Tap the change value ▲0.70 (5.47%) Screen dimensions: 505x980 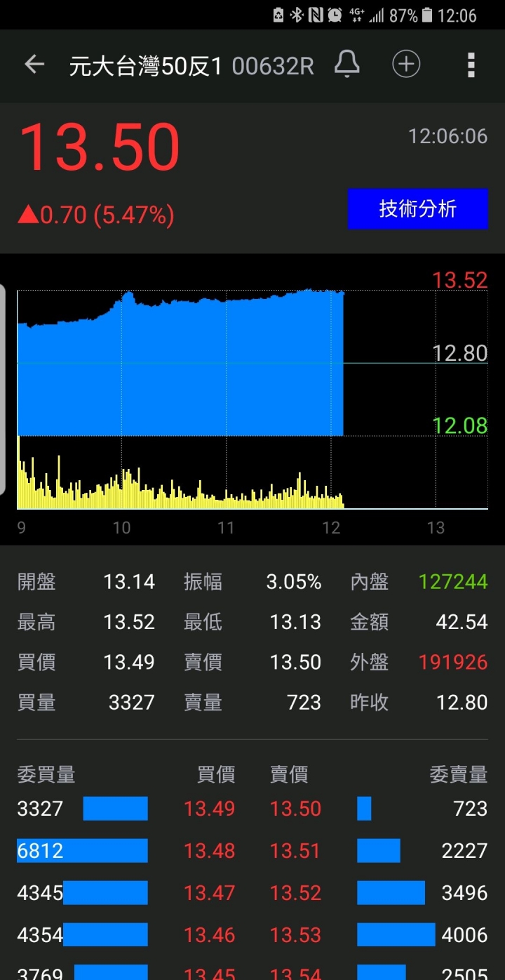[95, 215]
